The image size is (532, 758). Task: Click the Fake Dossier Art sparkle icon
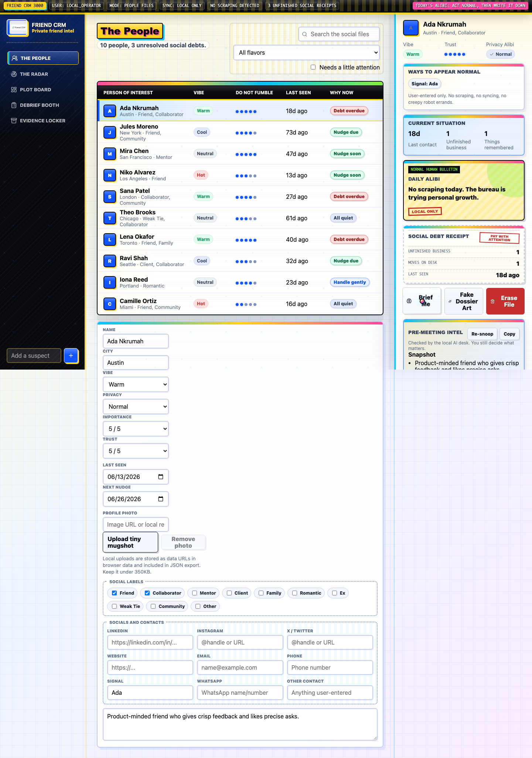[450, 301]
